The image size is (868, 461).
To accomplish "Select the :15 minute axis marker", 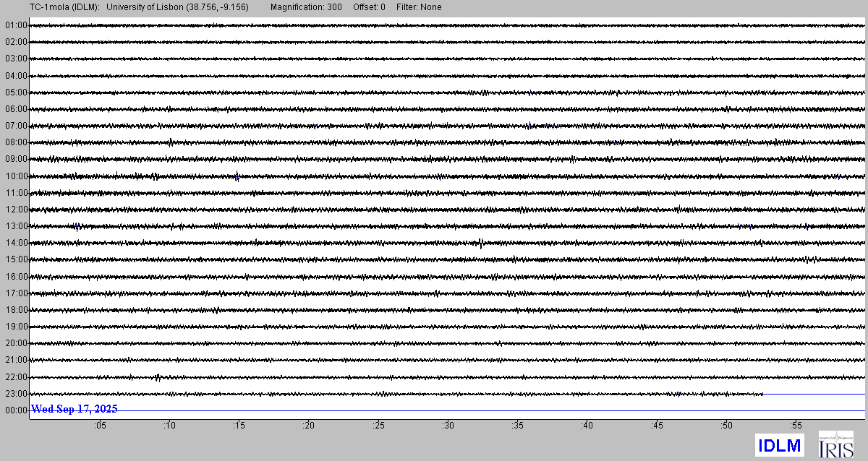I will [239, 426].
